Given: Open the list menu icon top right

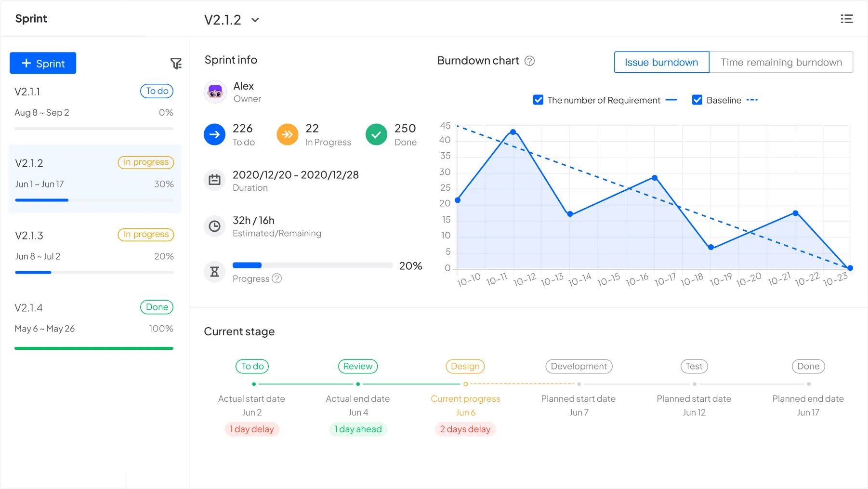Looking at the screenshot, I should (846, 19).
